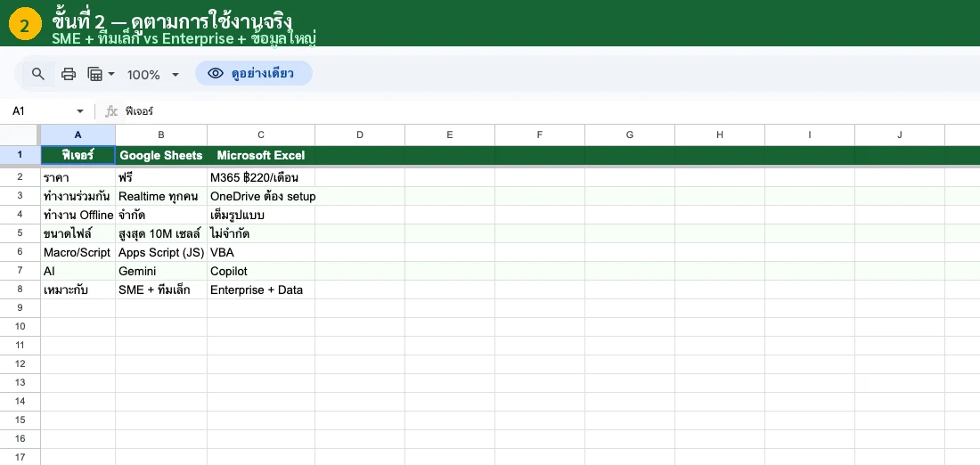Select column I header
Viewport: 980px width, 465px height.
coord(810,135)
